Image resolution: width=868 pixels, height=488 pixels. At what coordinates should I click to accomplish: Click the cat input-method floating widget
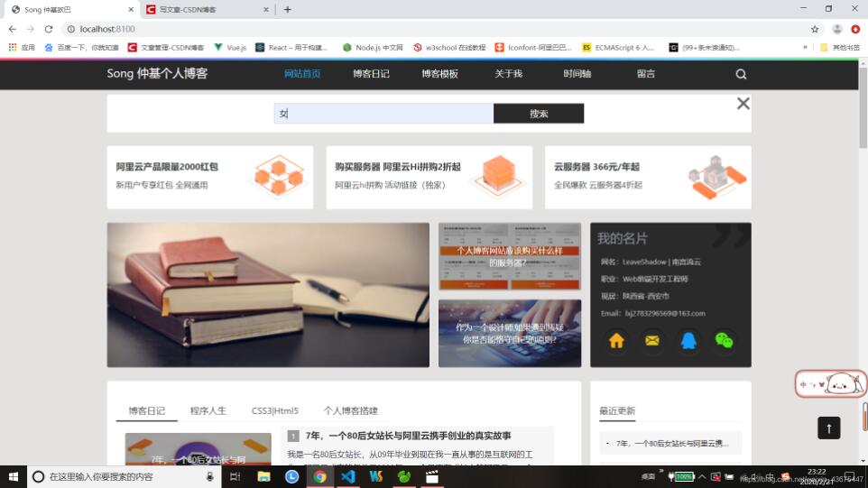[830, 383]
